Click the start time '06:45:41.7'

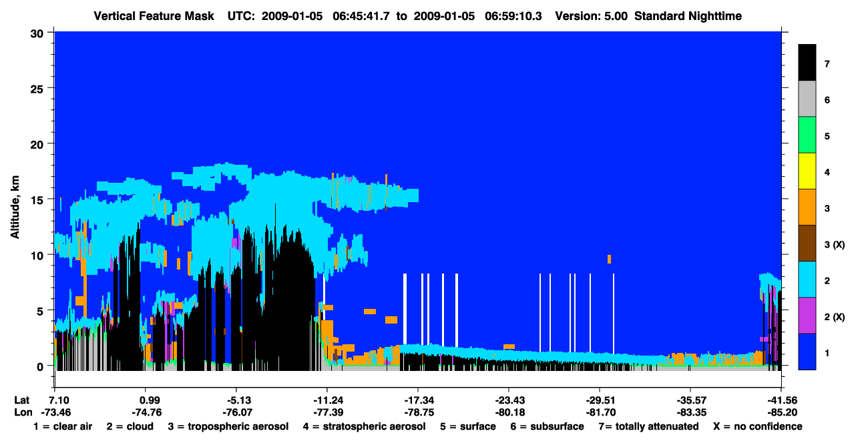coord(363,15)
